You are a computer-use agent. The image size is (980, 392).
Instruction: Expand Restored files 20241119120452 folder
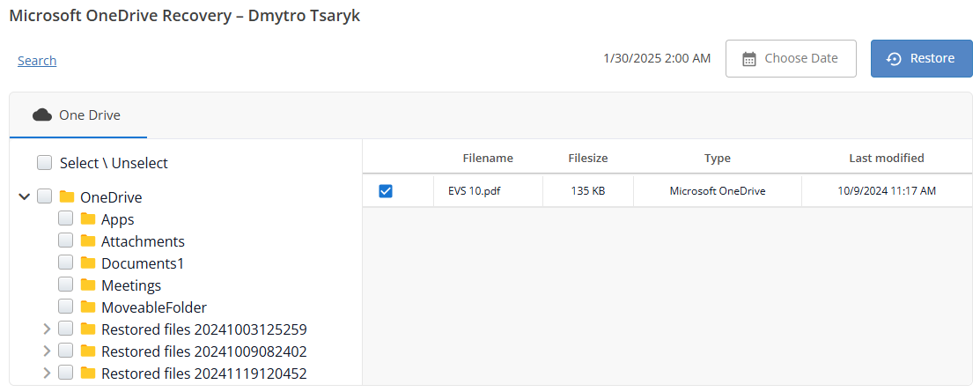(x=47, y=374)
